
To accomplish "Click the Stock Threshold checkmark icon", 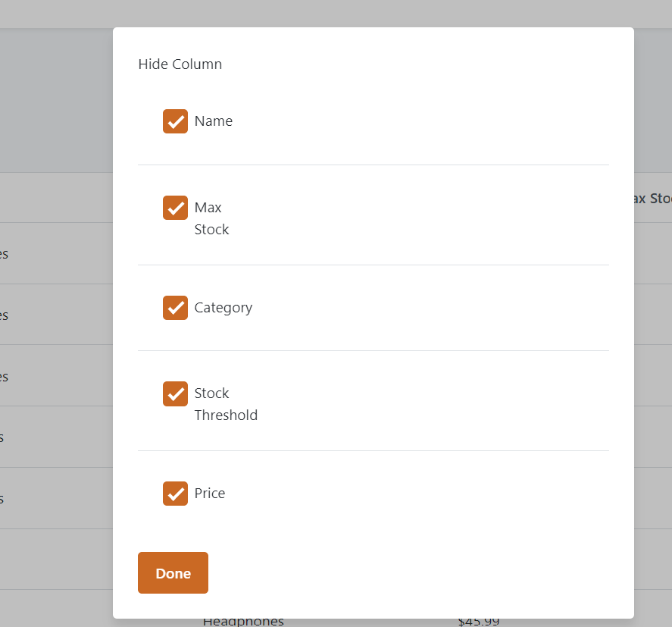I will click(175, 393).
